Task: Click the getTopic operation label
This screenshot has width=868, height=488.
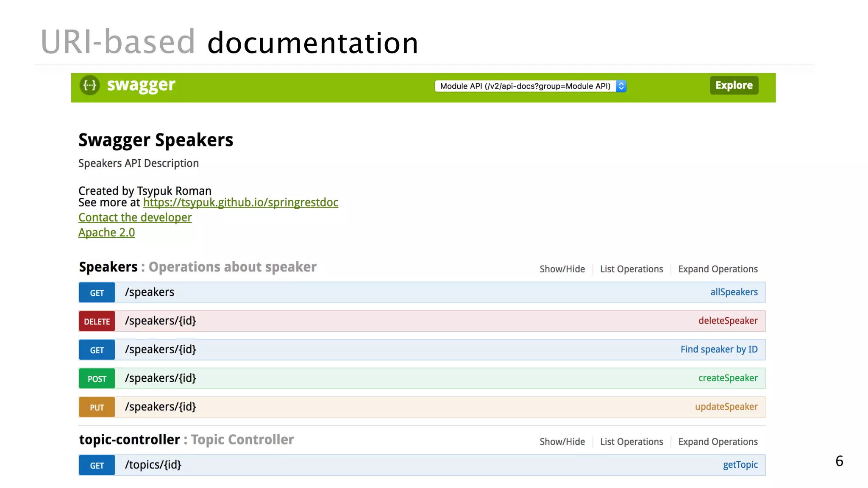Action: (740, 465)
